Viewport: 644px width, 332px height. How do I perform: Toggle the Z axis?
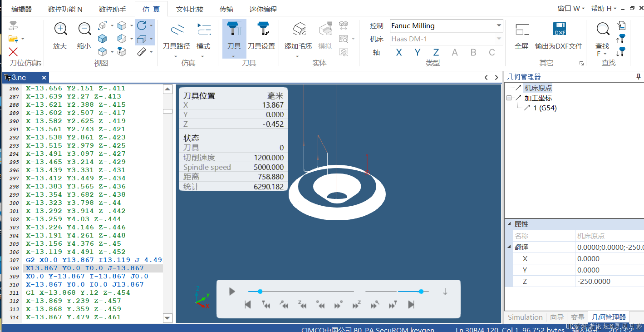436,53
